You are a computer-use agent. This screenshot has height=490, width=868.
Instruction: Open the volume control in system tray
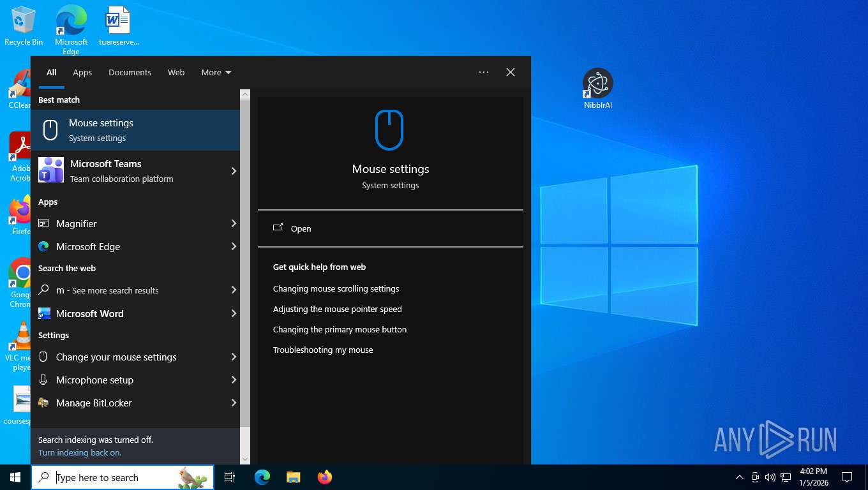pos(770,477)
